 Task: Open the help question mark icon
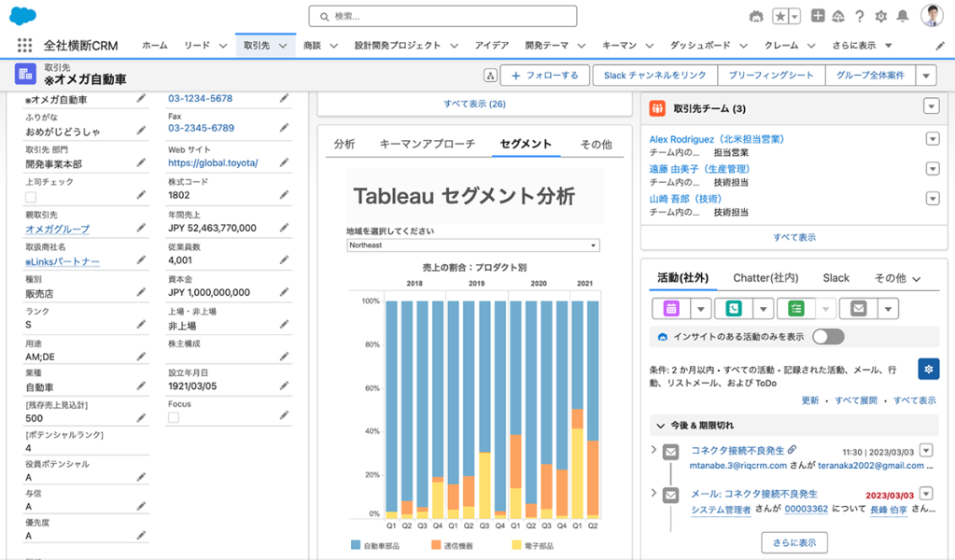860,17
